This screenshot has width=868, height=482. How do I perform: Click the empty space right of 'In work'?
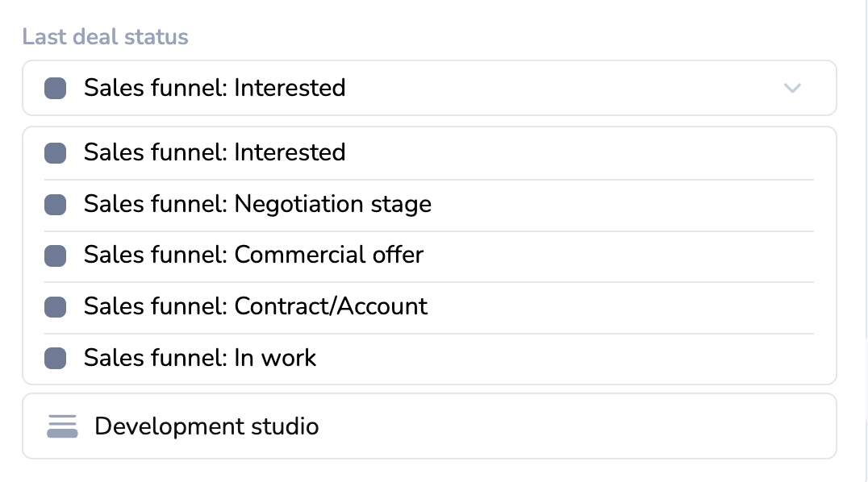click(565, 358)
